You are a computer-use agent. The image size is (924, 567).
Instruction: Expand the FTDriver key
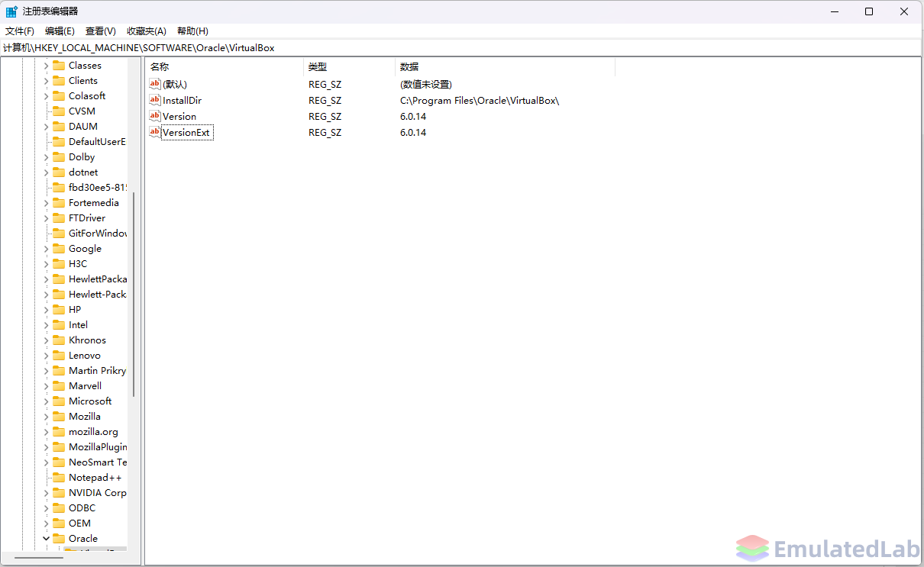[x=46, y=218]
